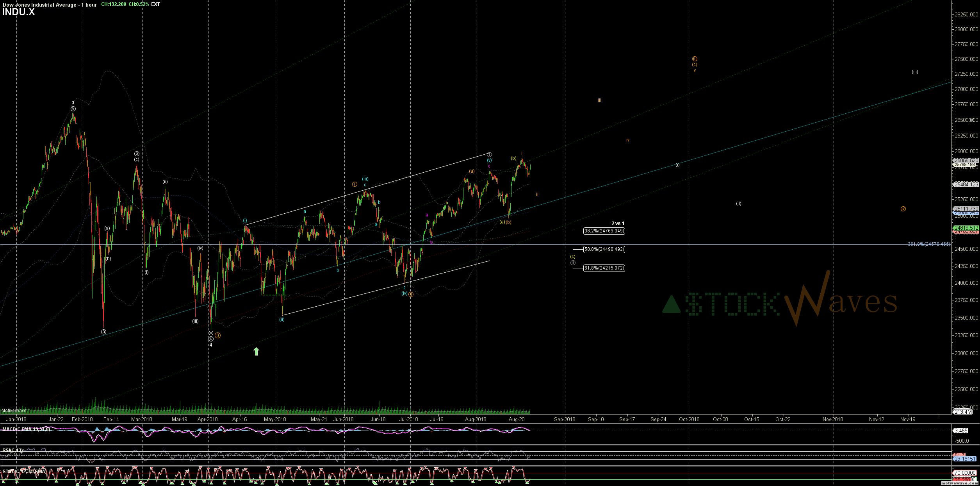Select the MACD(C,EMA,13,34,8) study label

click(x=26, y=429)
